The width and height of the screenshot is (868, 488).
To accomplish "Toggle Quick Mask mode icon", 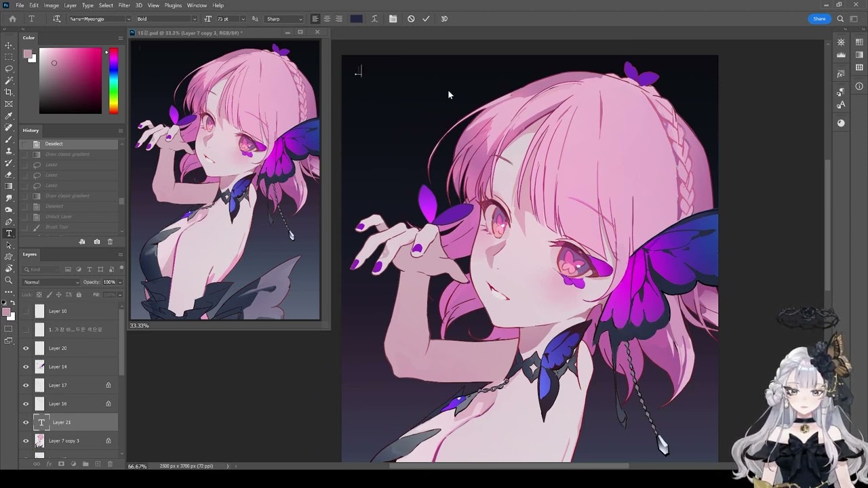I will (9, 329).
